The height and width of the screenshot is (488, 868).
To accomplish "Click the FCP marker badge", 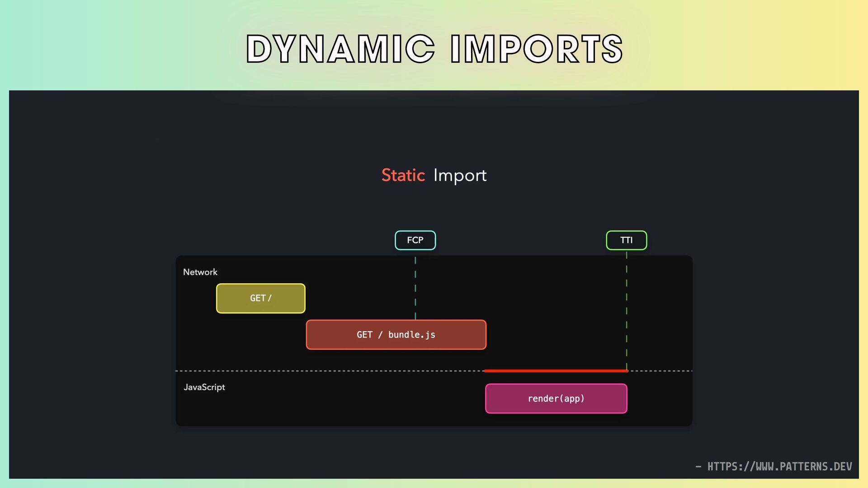I will coord(415,240).
